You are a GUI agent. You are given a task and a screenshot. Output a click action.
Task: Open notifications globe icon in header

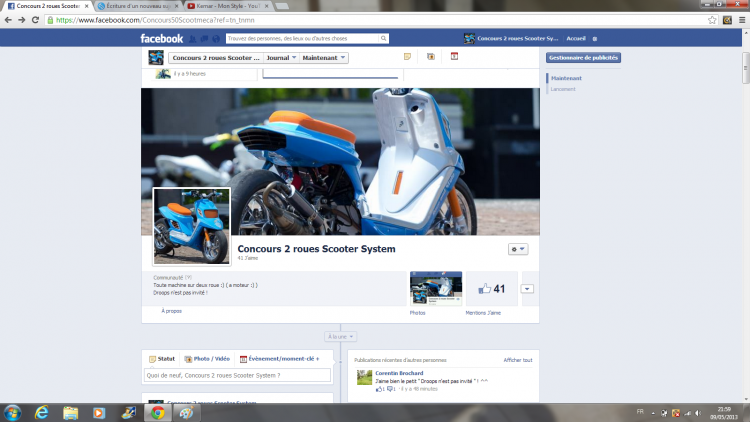[x=216, y=39]
